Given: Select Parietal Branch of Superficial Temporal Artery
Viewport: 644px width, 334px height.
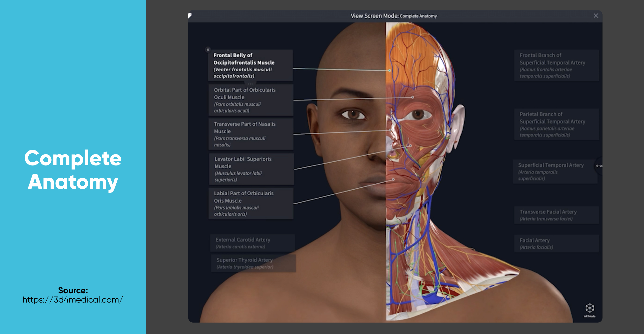Looking at the screenshot, I should point(556,124).
